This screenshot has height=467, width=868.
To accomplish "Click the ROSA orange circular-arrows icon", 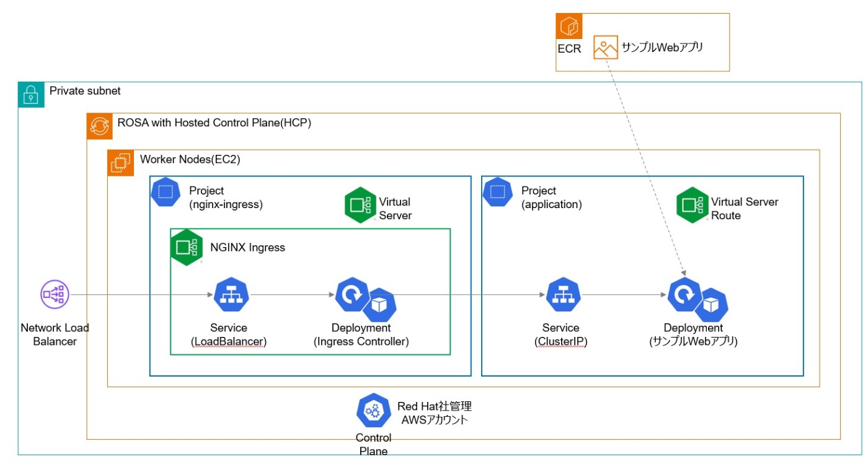I will (99, 126).
